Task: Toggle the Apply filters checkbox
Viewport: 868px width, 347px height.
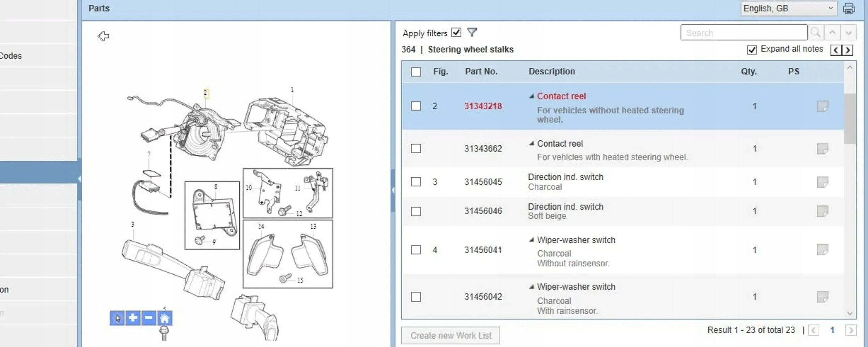Action: pos(456,32)
